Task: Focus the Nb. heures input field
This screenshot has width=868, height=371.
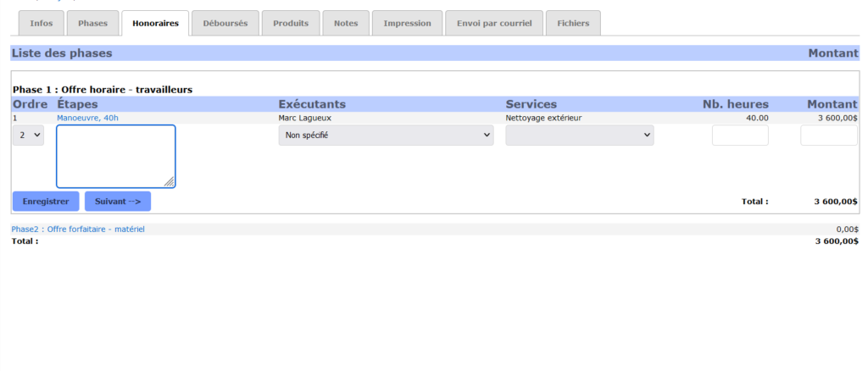Action: pos(740,136)
